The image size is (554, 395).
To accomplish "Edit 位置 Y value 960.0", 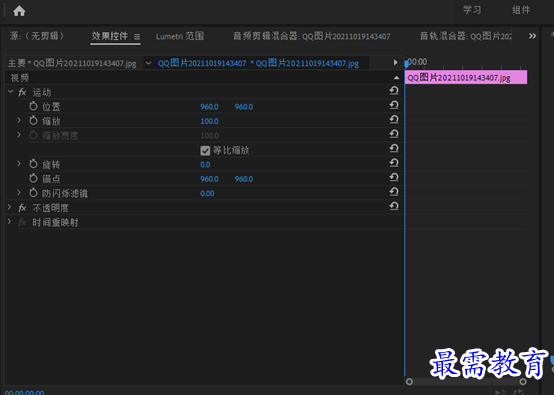I will pos(244,107).
